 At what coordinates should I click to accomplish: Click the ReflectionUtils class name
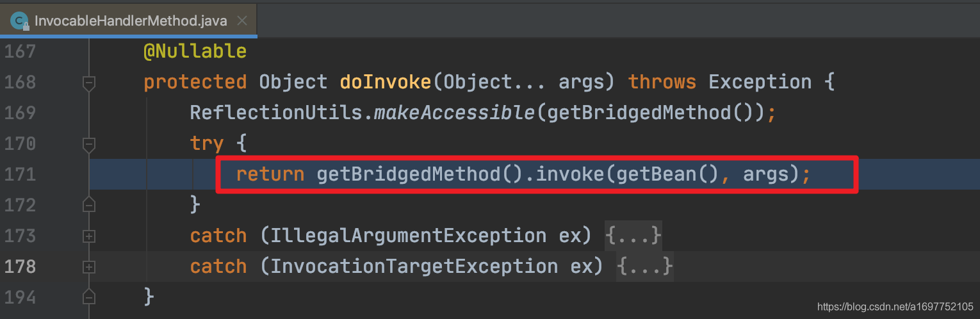(x=276, y=113)
